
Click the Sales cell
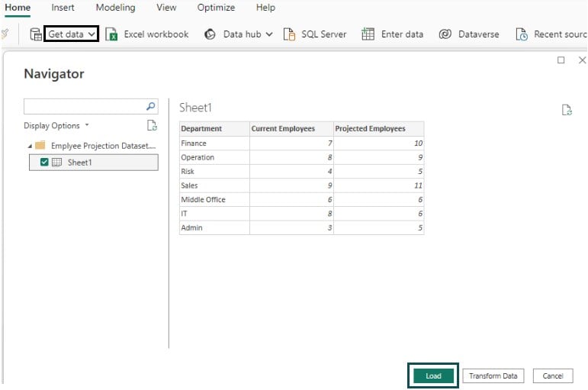[214, 185]
